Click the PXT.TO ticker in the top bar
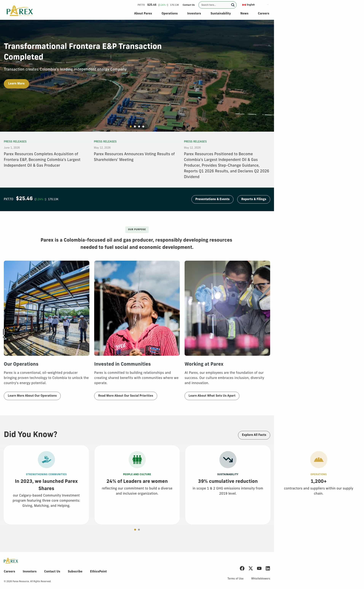 [x=141, y=5]
